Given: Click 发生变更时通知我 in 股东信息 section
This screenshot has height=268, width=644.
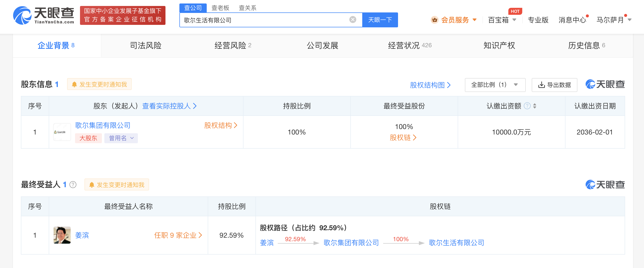Looking at the screenshot, I should tap(99, 85).
